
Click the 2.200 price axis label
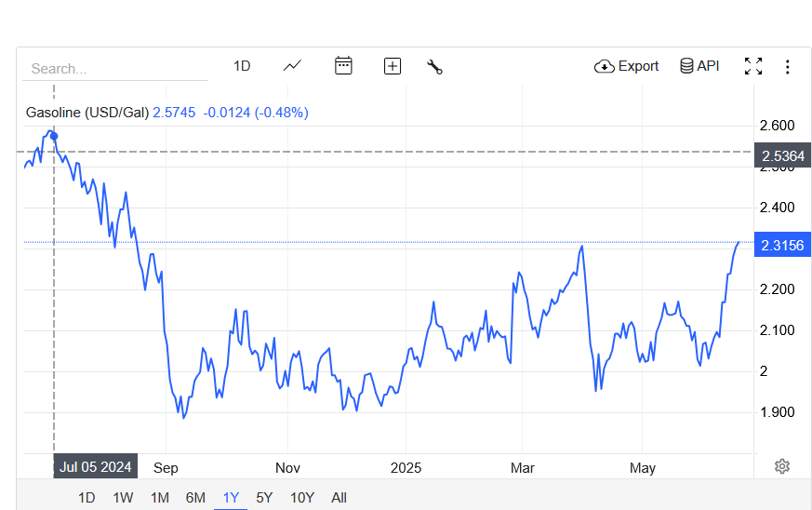(x=777, y=289)
